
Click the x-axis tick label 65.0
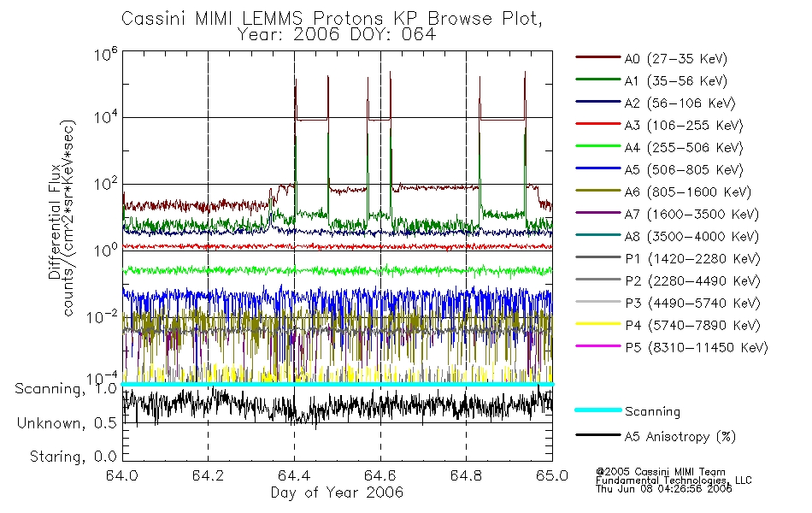(x=552, y=475)
